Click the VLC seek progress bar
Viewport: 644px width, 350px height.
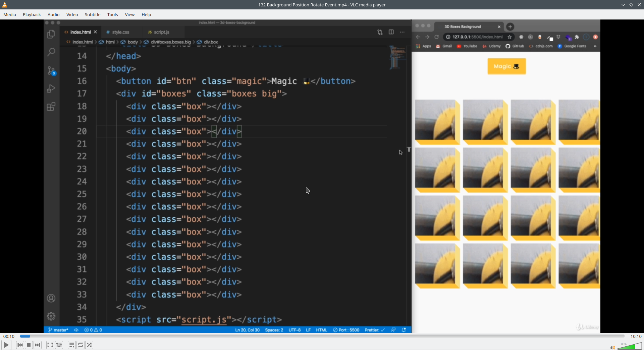[322, 336]
